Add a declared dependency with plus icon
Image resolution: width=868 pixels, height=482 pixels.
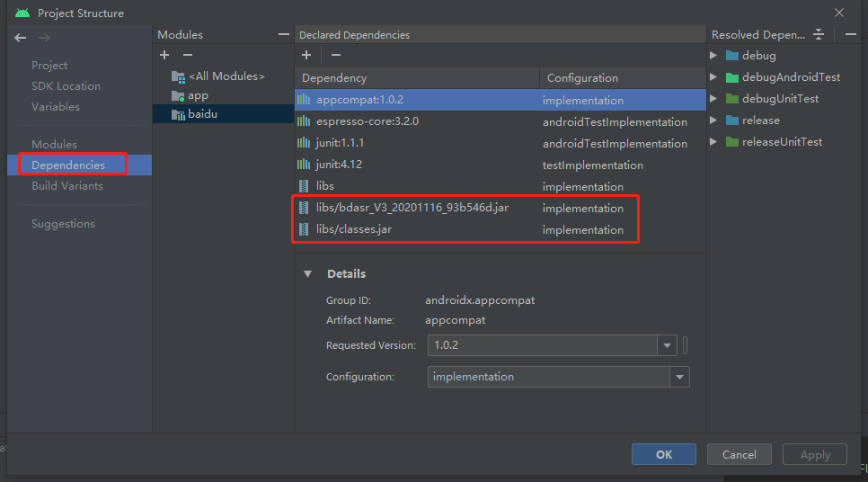[x=306, y=55]
